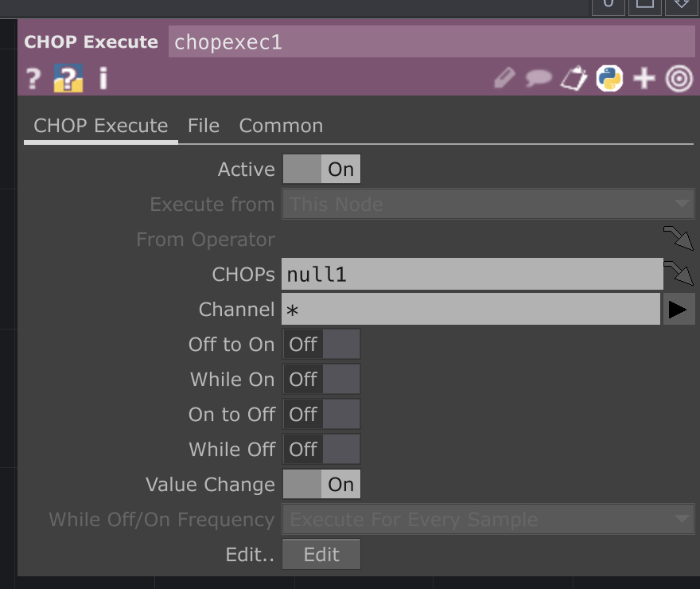Toggle the Active switch off
This screenshot has height=589, width=700.
321,170
